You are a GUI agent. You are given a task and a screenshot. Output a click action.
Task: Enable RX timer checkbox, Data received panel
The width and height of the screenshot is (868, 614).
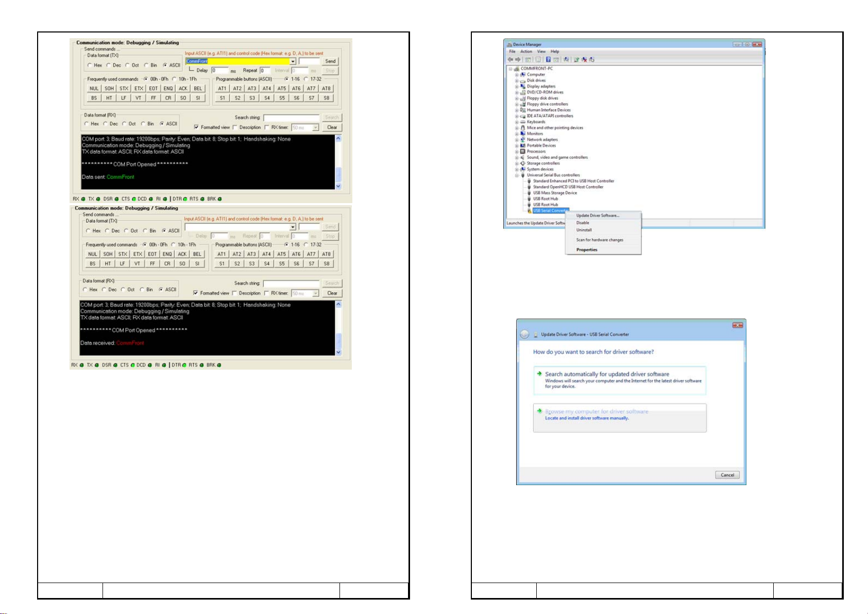click(266, 293)
